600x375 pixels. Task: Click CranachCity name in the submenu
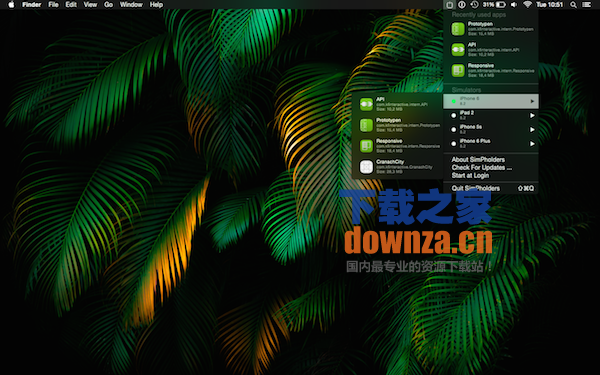click(x=390, y=162)
